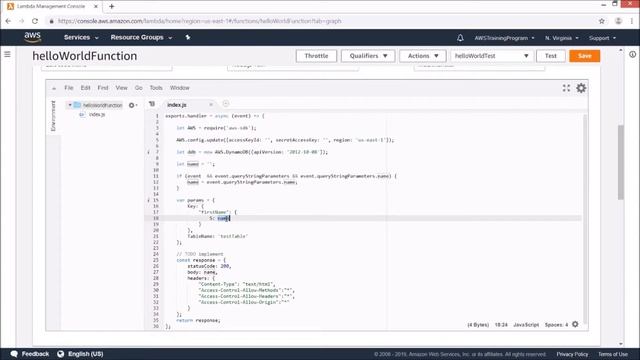The image size is (640, 360).
Task: Open the File menu in code editor
Action: pyautogui.click(x=69, y=88)
